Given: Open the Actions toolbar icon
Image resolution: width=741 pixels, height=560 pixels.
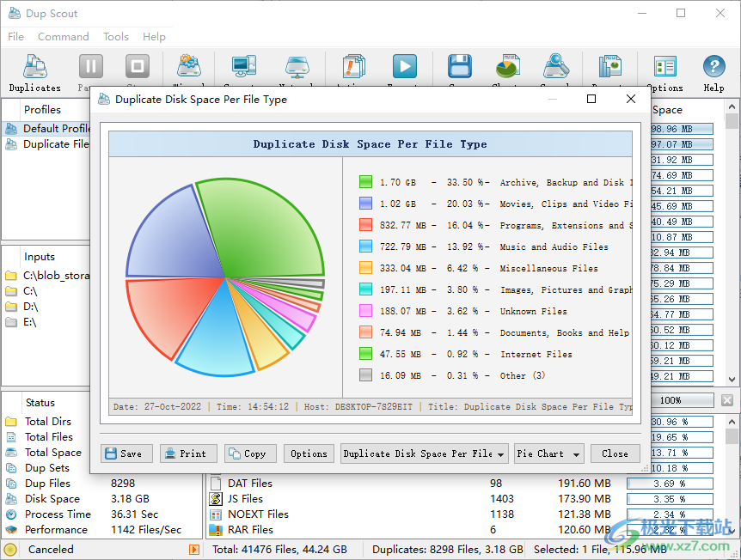Looking at the screenshot, I should point(353,66).
